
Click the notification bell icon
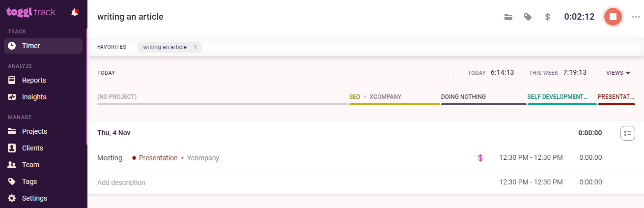tap(75, 12)
